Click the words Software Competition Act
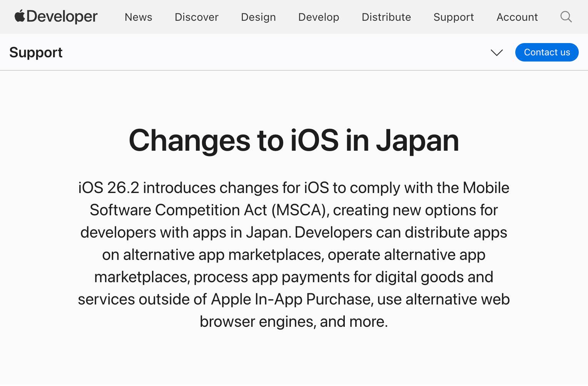This screenshot has width=588, height=386. (178, 210)
